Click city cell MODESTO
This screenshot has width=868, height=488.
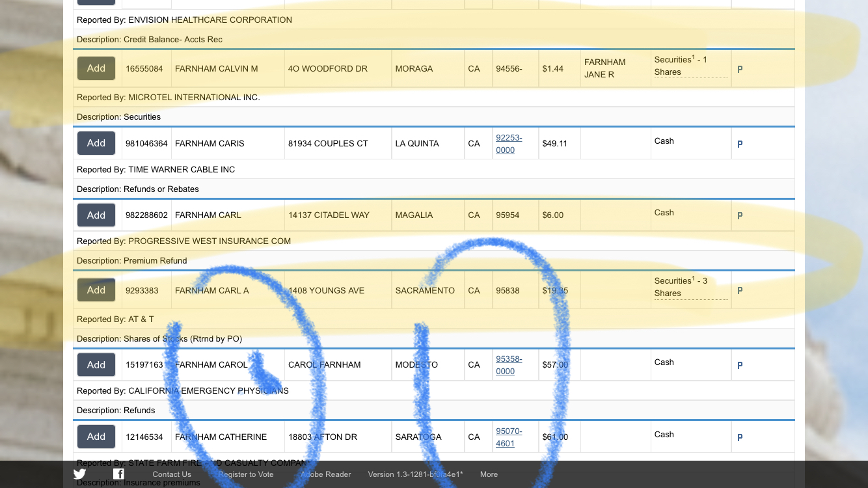416,364
